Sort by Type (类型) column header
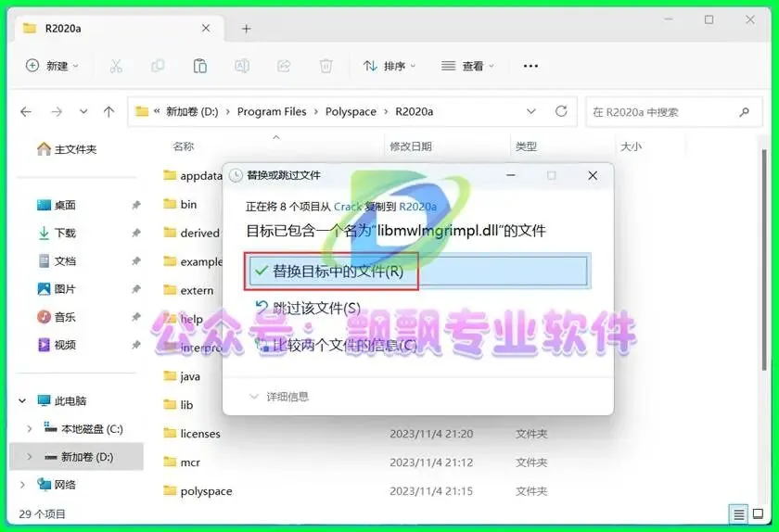Viewport: 779px width, 532px height. (x=526, y=146)
